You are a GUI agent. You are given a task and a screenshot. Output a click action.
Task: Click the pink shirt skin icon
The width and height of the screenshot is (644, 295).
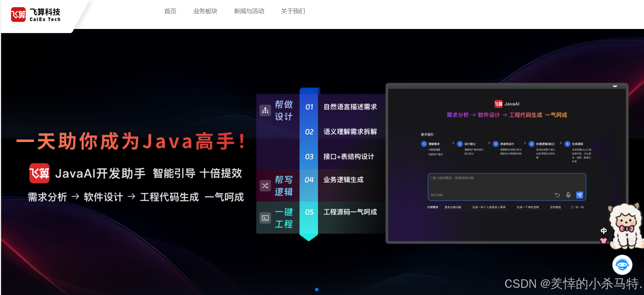pyautogui.click(x=603, y=240)
